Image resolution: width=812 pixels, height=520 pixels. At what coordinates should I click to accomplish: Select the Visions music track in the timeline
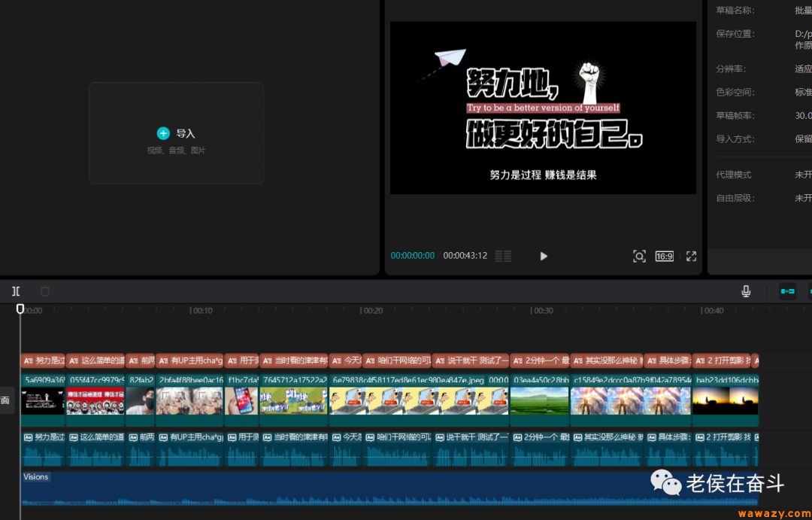click(301, 489)
